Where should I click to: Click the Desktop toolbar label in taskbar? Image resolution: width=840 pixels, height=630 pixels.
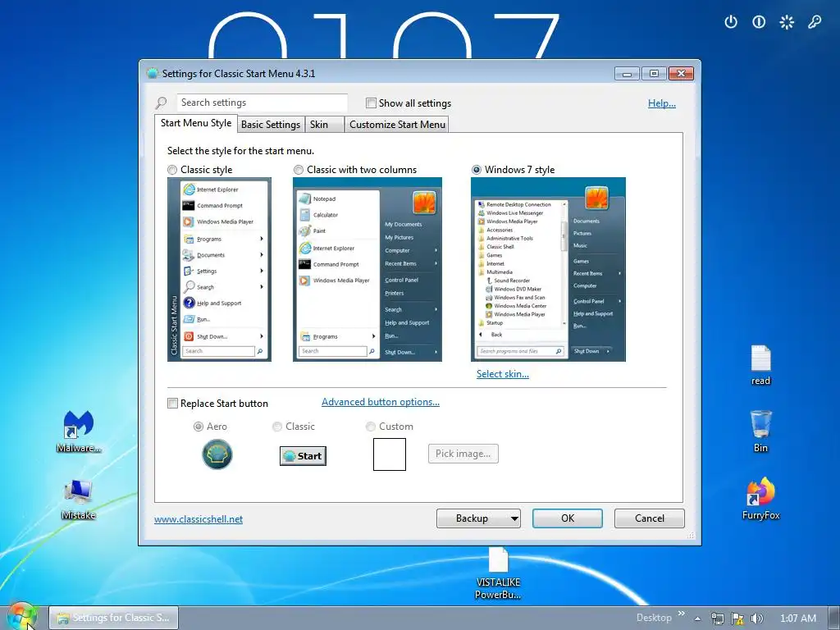(x=654, y=618)
